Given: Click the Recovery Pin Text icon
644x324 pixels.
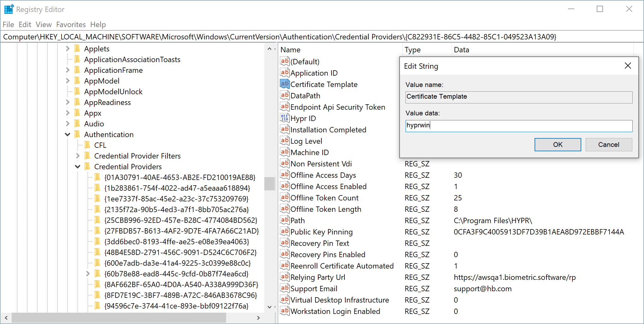Looking at the screenshot, I should (284, 243).
